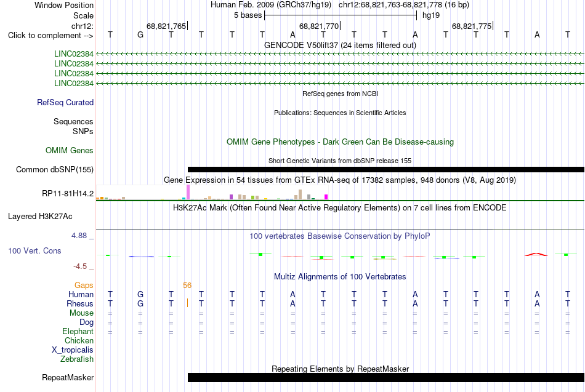Click the orange '56' gap number
585x392 pixels.
click(187, 286)
